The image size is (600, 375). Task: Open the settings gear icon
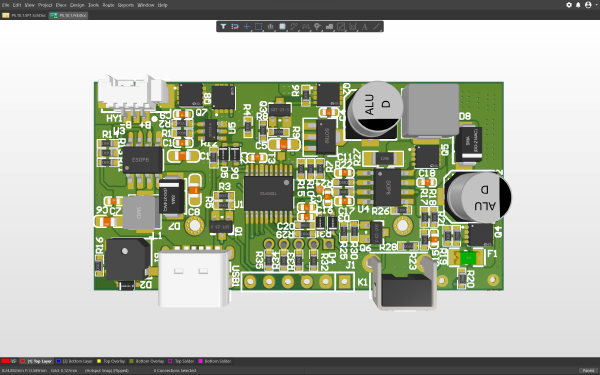569,5
